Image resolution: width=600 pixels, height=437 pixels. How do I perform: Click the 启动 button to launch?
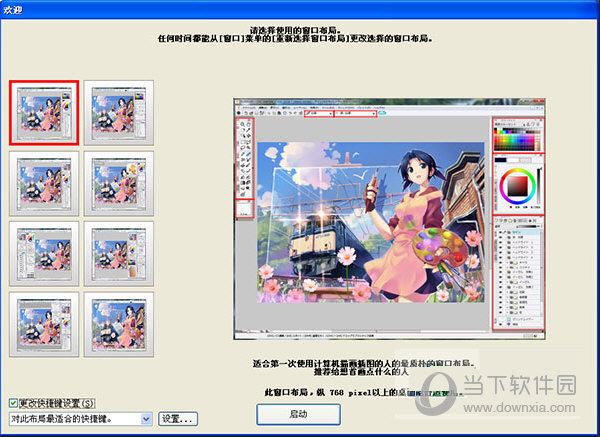(298, 414)
